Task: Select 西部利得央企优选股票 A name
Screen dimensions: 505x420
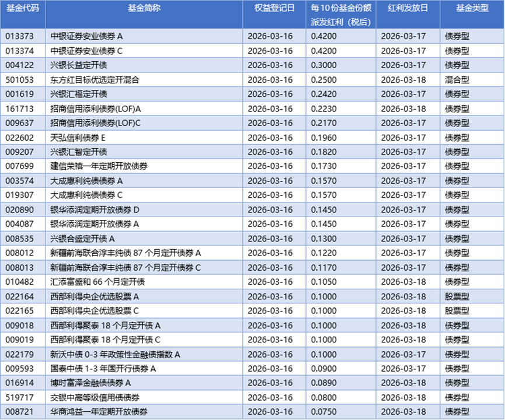Action: (95, 297)
